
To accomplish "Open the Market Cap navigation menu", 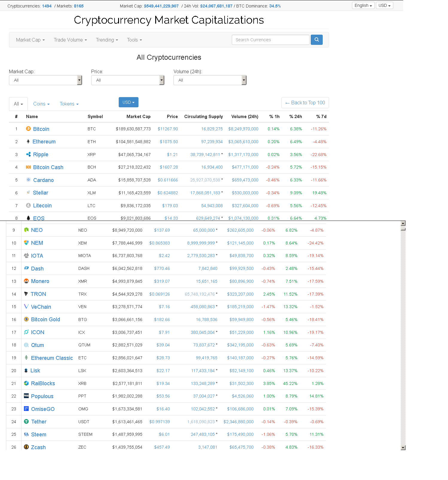I will pyautogui.click(x=31, y=40).
